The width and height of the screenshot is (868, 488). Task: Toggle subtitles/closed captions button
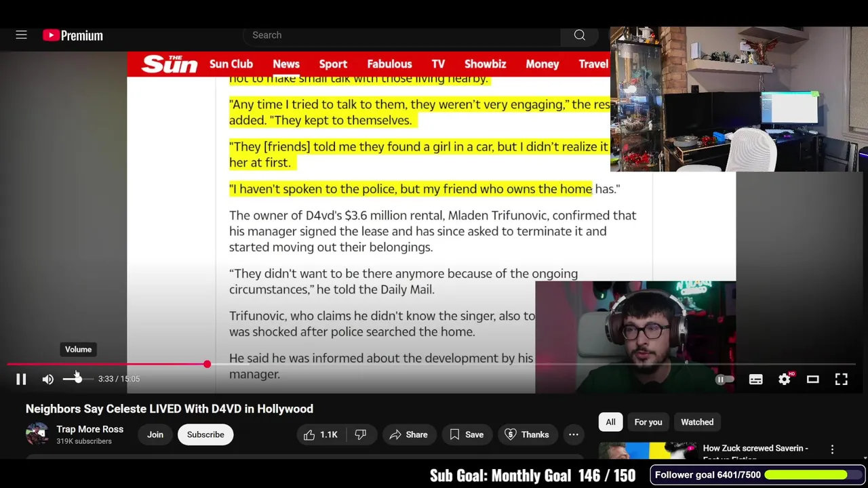coord(755,380)
